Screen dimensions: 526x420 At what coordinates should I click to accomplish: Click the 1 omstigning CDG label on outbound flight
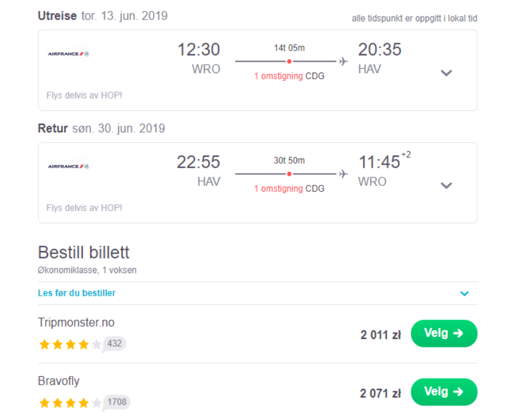pyautogui.click(x=289, y=76)
